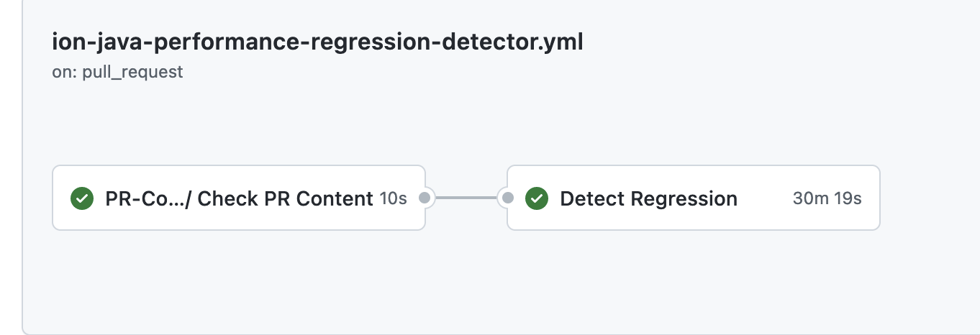This screenshot has width=980, height=335.
Task: Click the 10s duration on Check PR Content
Action: (394, 198)
